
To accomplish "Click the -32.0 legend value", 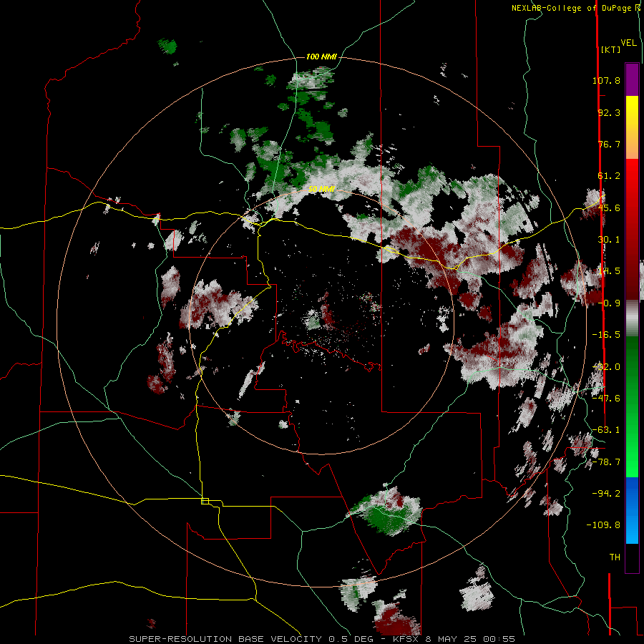I will pyautogui.click(x=606, y=367).
